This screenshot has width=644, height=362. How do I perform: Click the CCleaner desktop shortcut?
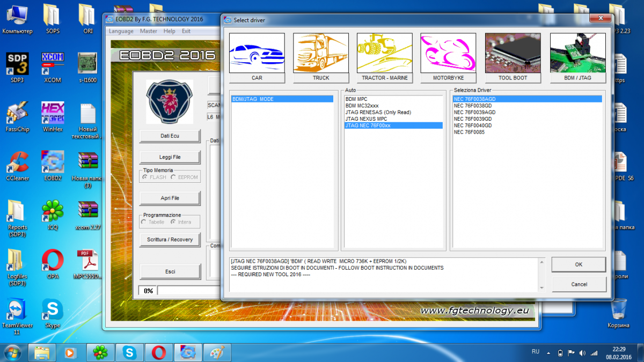point(17,166)
